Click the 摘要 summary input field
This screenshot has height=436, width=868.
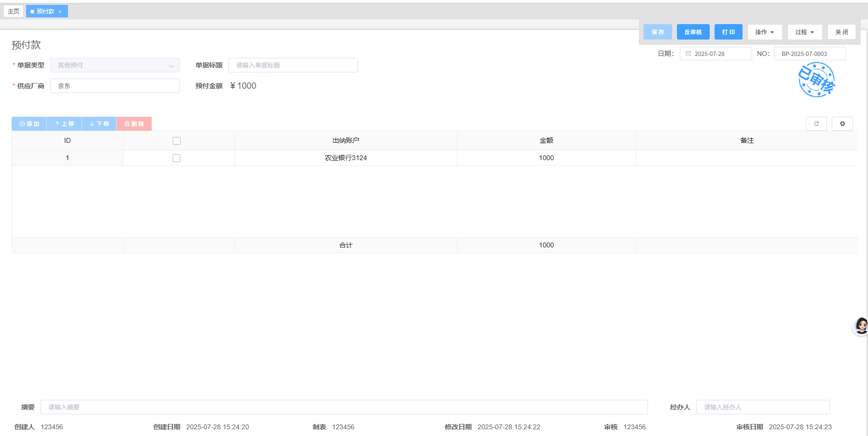click(344, 407)
